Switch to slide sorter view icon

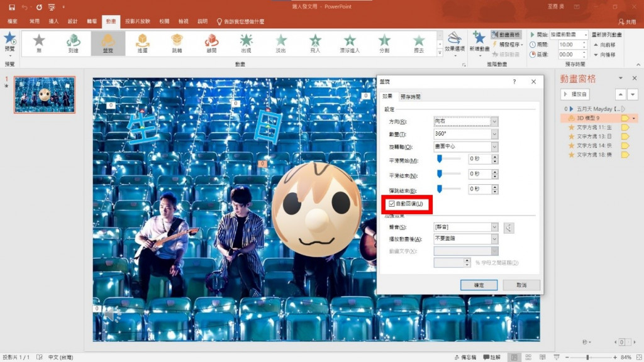point(528,357)
